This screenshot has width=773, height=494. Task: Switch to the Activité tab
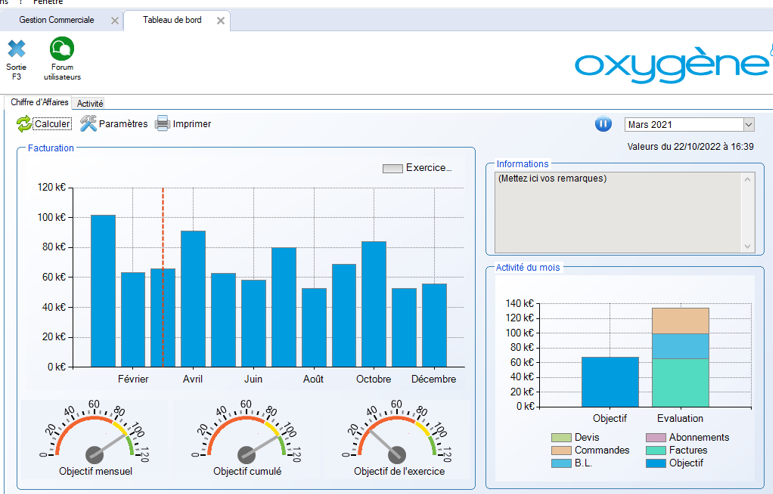tap(90, 103)
